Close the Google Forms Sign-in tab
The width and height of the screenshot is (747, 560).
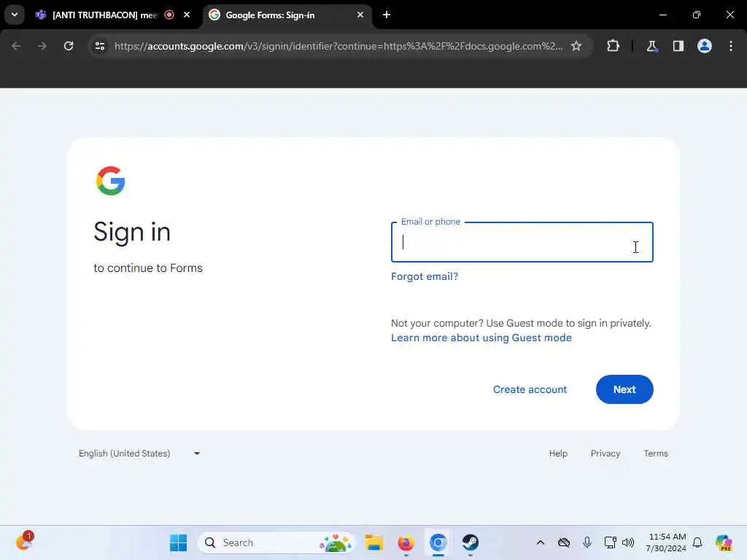coord(360,15)
